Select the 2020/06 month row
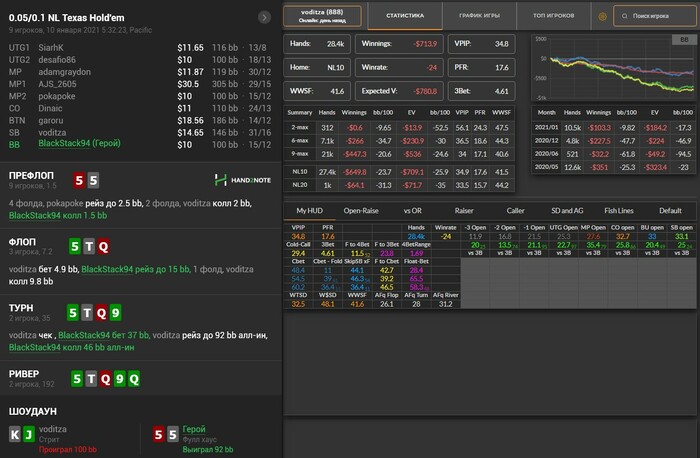The width and height of the screenshot is (700, 458). tap(614, 154)
